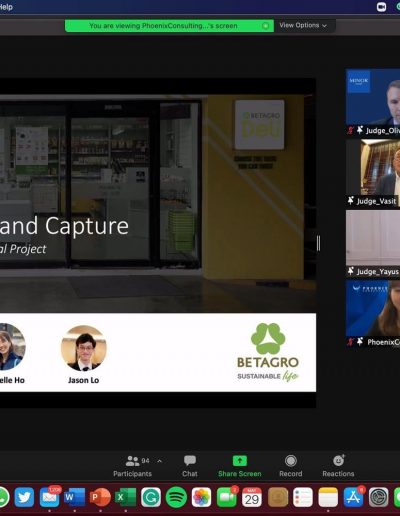The image size is (400, 516).
Task: Open Notes from the dock
Action: (328, 497)
